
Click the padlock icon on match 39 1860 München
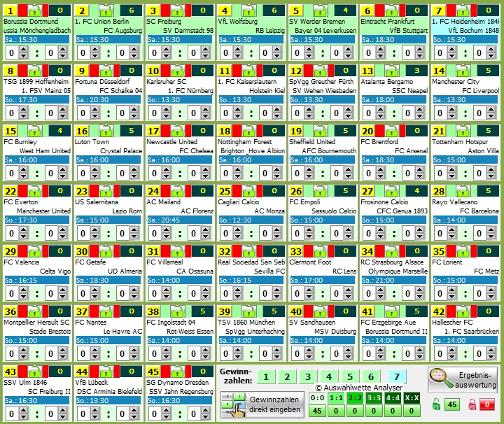point(248,311)
